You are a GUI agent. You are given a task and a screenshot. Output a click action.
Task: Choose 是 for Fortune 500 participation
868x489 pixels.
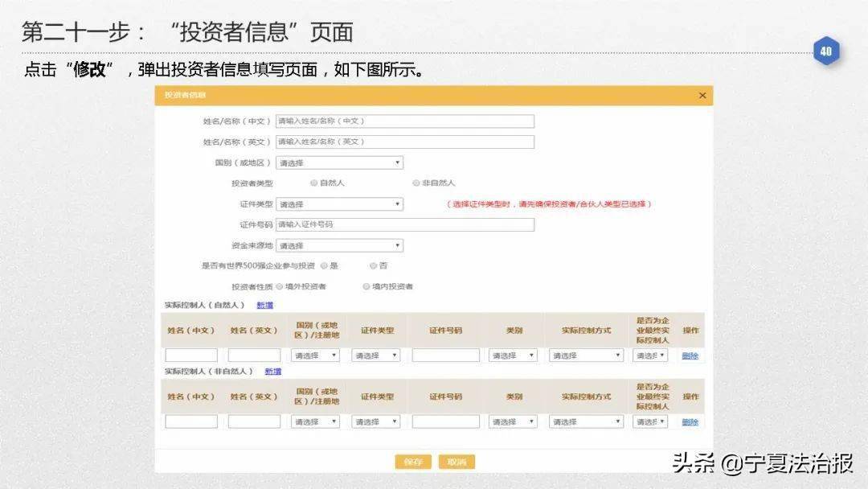click(325, 266)
